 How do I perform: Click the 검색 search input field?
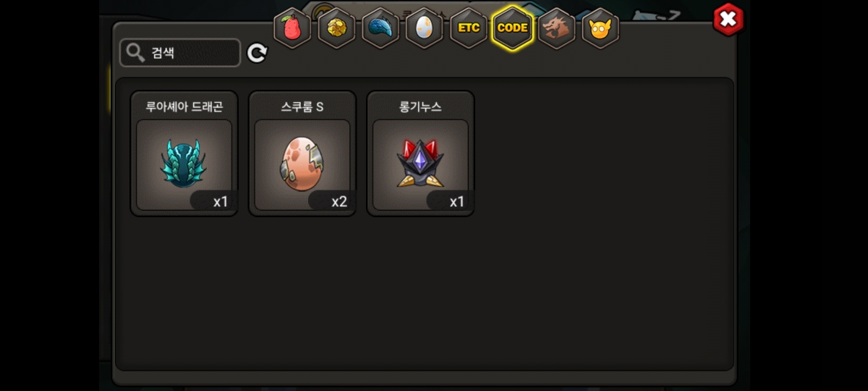(180, 53)
